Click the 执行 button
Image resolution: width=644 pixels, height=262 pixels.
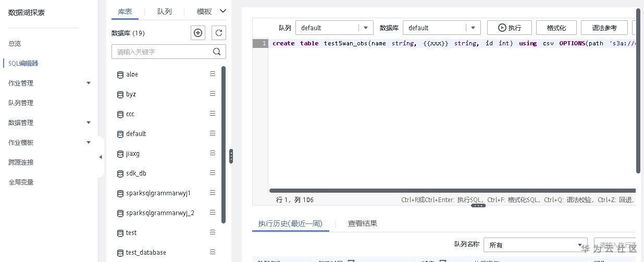click(509, 28)
